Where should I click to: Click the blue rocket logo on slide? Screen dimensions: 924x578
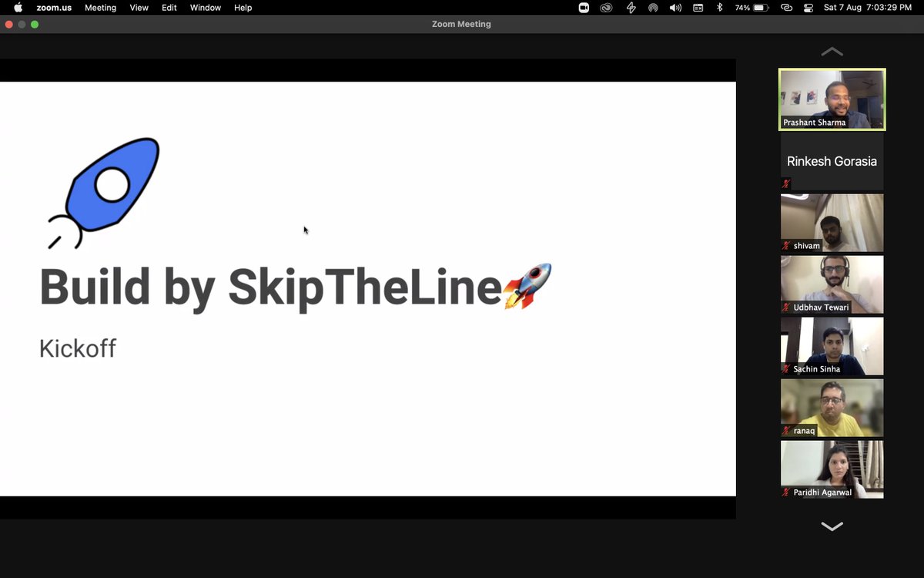pyautogui.click(x=103, y=193)
